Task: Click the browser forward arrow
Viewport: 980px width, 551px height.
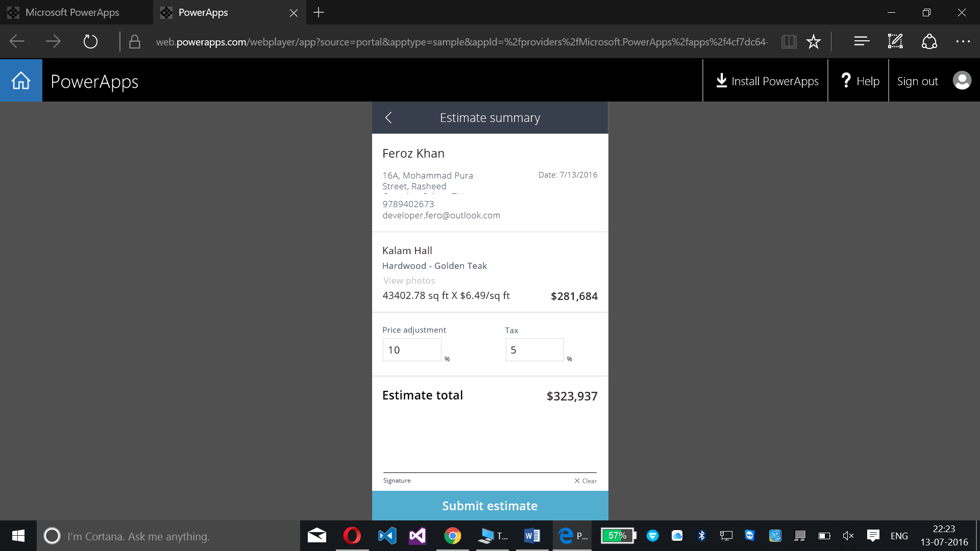Action: coord(53,41)
